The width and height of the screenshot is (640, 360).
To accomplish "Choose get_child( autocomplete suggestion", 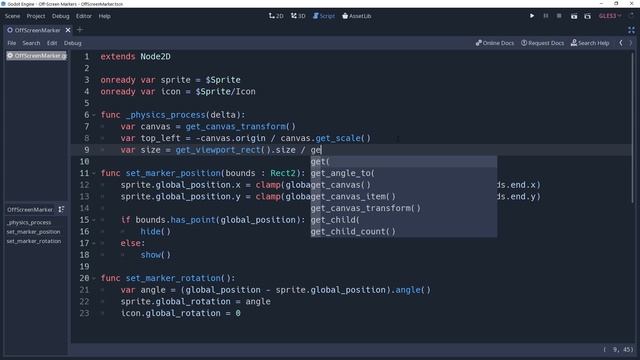I will [404, 220].
